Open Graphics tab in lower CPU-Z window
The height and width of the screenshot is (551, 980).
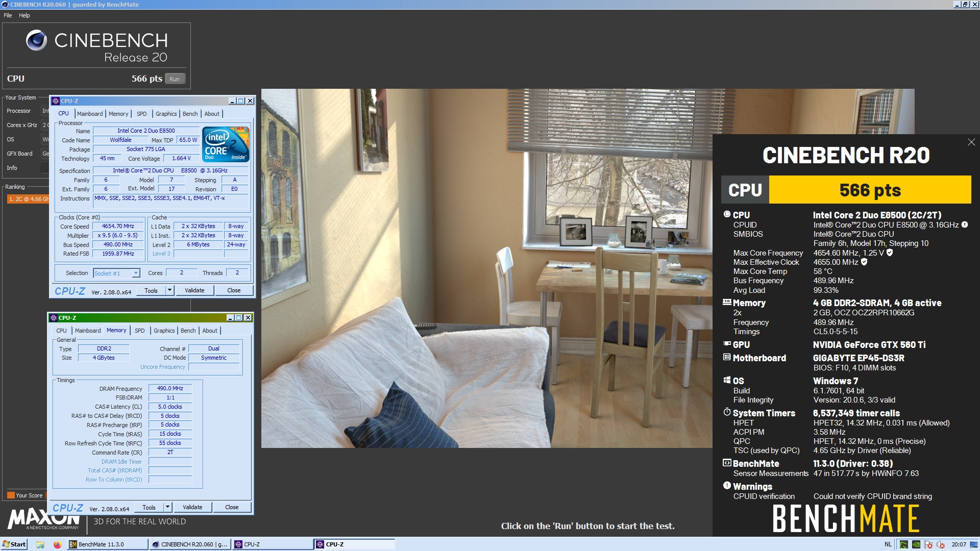[x=164, y=331]
